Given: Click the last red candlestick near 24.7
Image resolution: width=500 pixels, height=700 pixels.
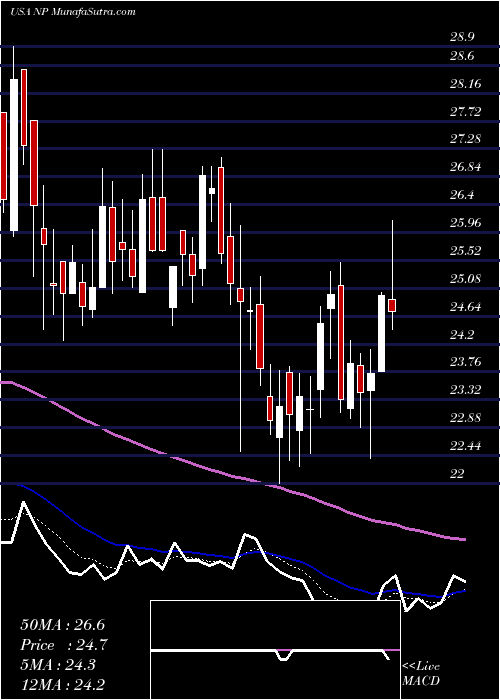Looking at the screenshot, I should click(x=392, y=305).
